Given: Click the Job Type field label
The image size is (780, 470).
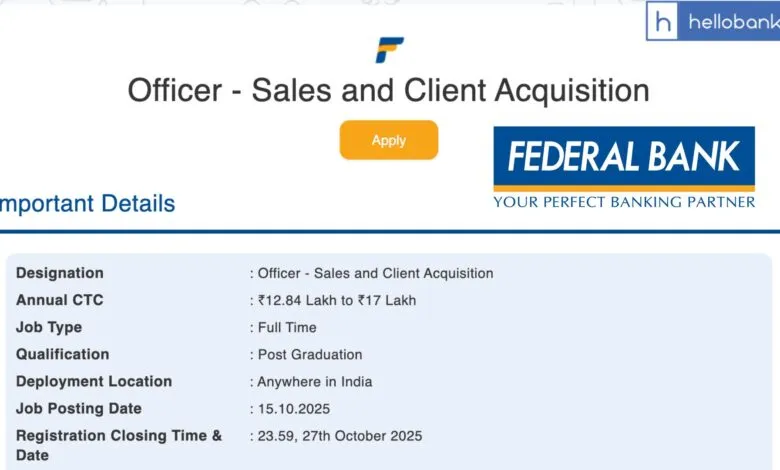Looking at the screenshot, I should click(49, 327).
